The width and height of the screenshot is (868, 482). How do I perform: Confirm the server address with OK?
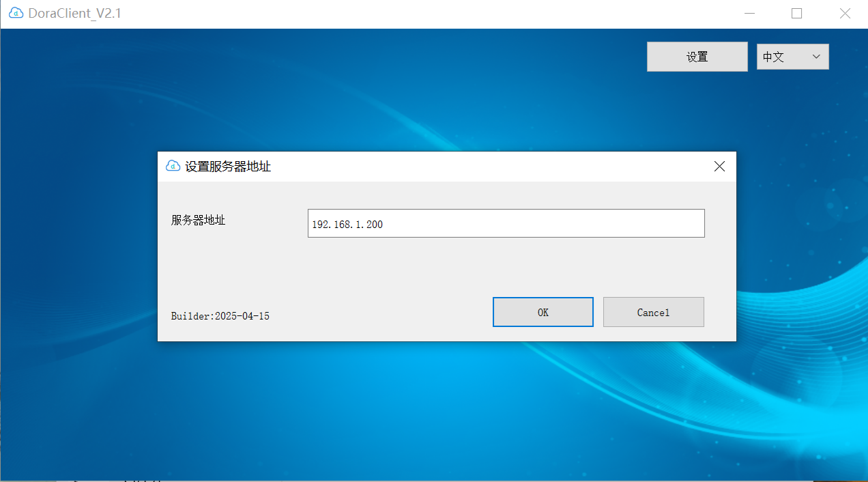click(x=542, y=312)
